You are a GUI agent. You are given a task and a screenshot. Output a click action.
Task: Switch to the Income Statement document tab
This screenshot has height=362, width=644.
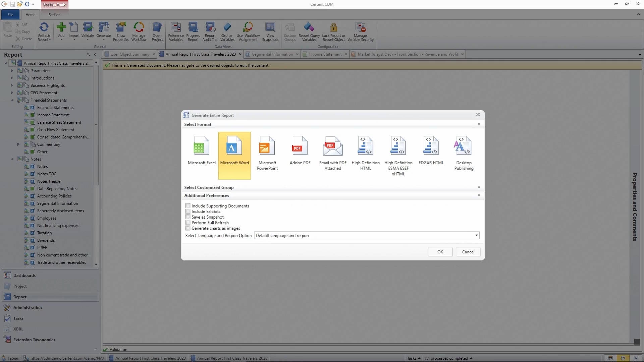point(325,54)
